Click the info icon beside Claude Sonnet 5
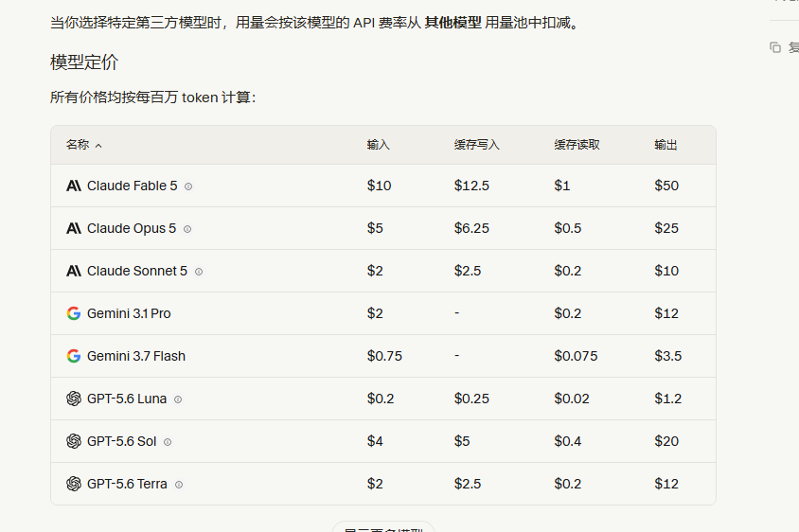799x532 pixels. pos(199,272)
